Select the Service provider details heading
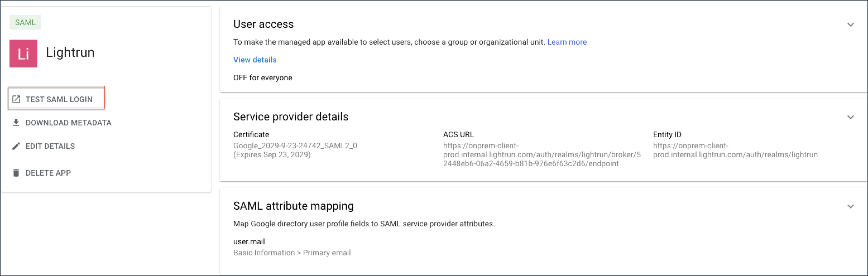868x276 pixels. 291,117
